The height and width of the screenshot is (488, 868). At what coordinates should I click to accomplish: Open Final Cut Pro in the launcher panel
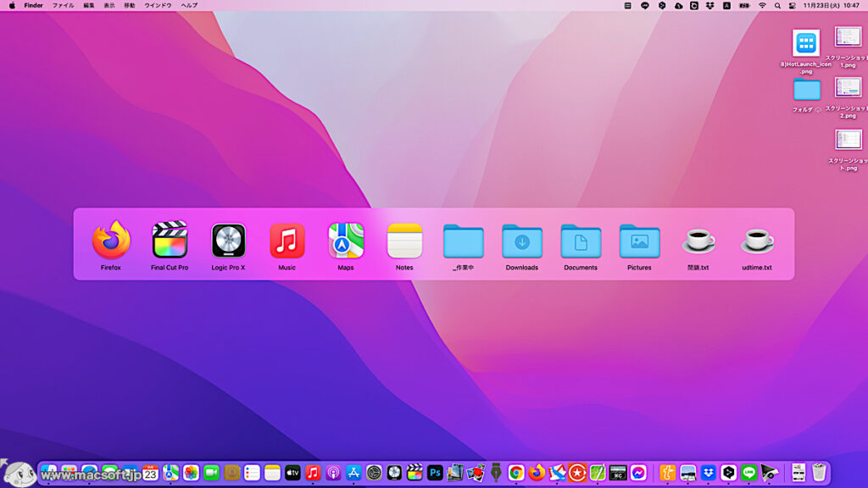pos(170,240)
